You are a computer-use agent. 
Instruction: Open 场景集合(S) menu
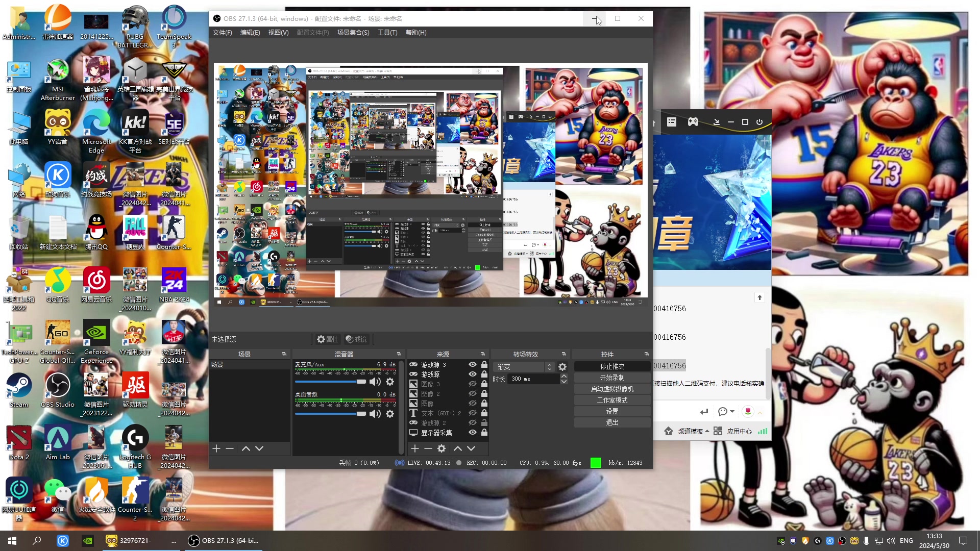tap(353, 33)
